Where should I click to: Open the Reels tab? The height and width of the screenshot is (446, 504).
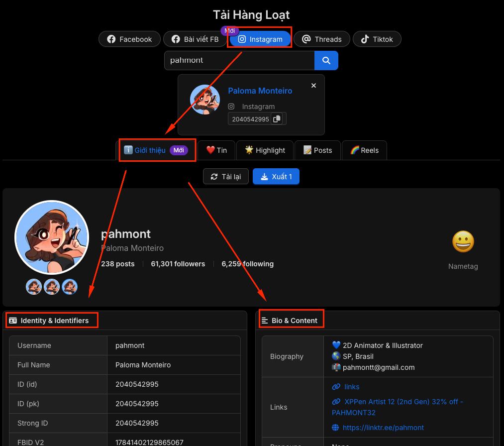coord(365,150)
